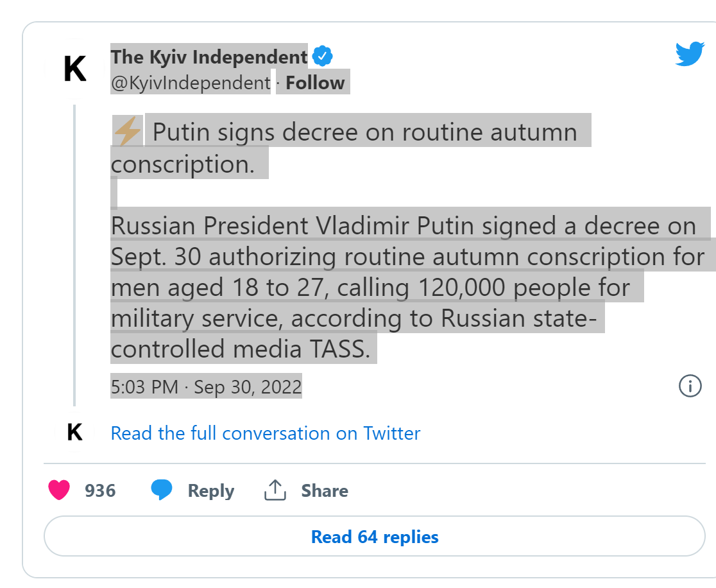This screenshot has height=588, width=716.
Task: Click the small K avatar near conversation link
Action: 75,433
